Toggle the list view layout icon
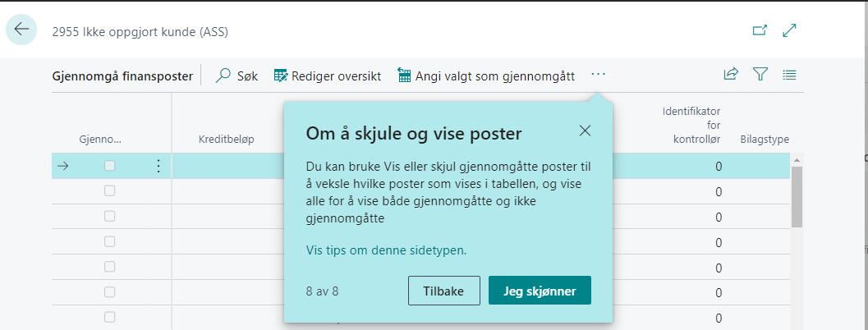Screen dimensions: 868x330 tap(790, 75)
